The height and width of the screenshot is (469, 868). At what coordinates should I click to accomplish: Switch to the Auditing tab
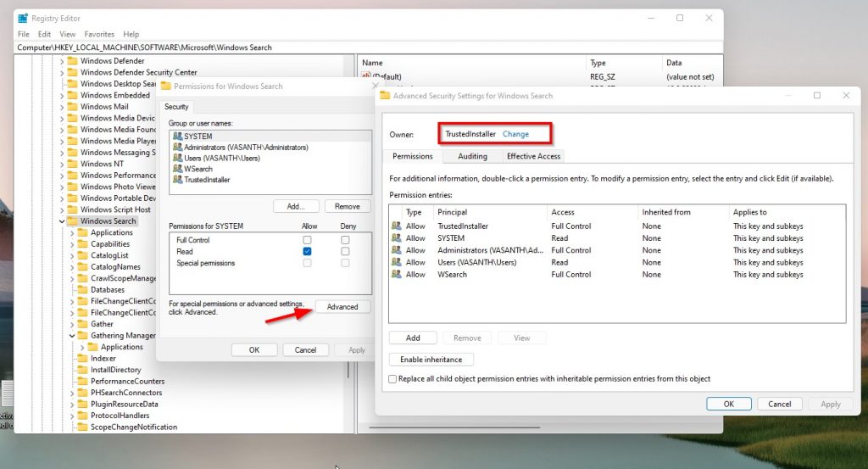(472, 156)
